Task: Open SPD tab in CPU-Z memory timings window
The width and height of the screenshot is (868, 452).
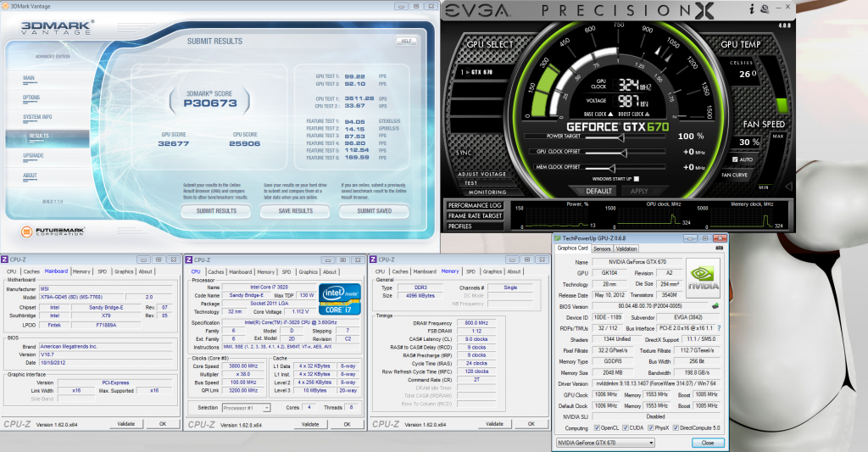Action: (470, 271)
